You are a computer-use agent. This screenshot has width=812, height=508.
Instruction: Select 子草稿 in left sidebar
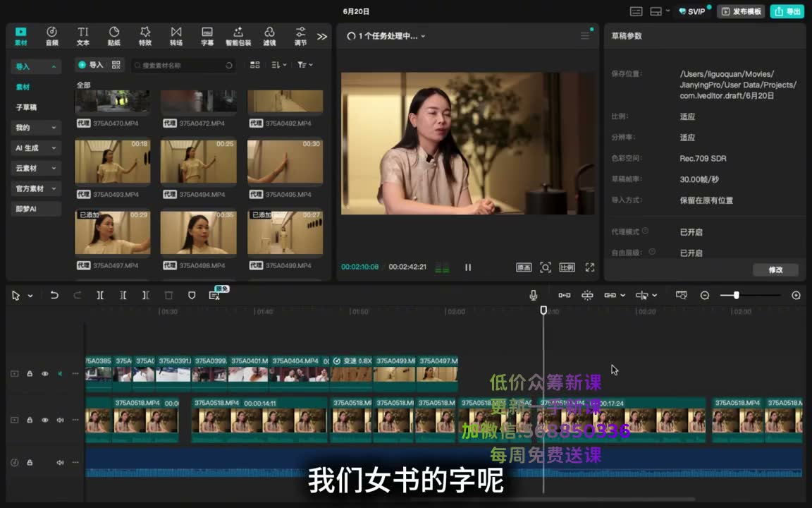[x=26, y=107]
